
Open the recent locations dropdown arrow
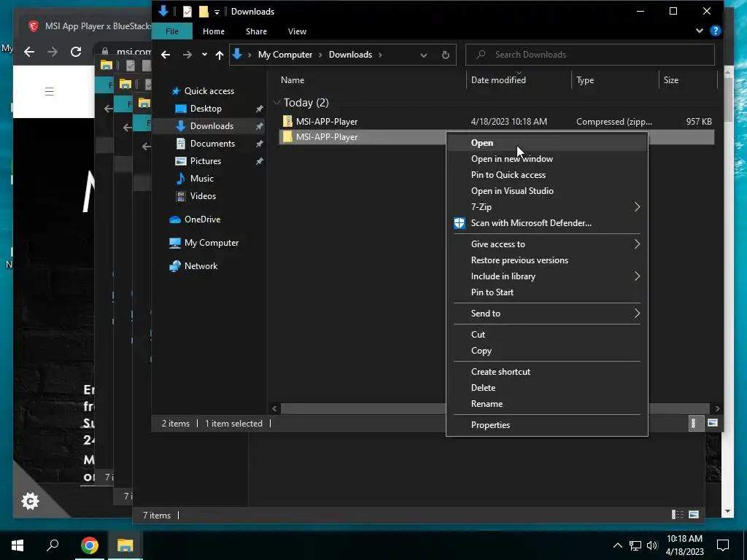[x=204, y=55]
